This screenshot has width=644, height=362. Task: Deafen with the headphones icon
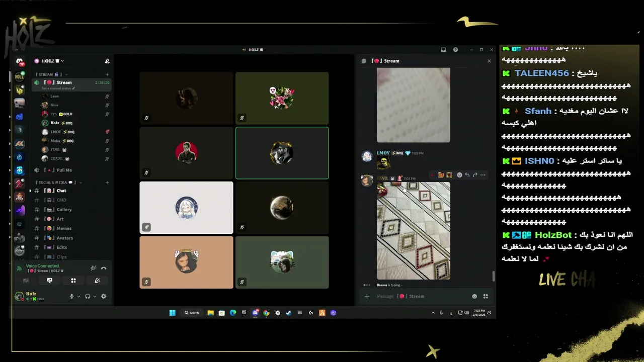point(88,296)
